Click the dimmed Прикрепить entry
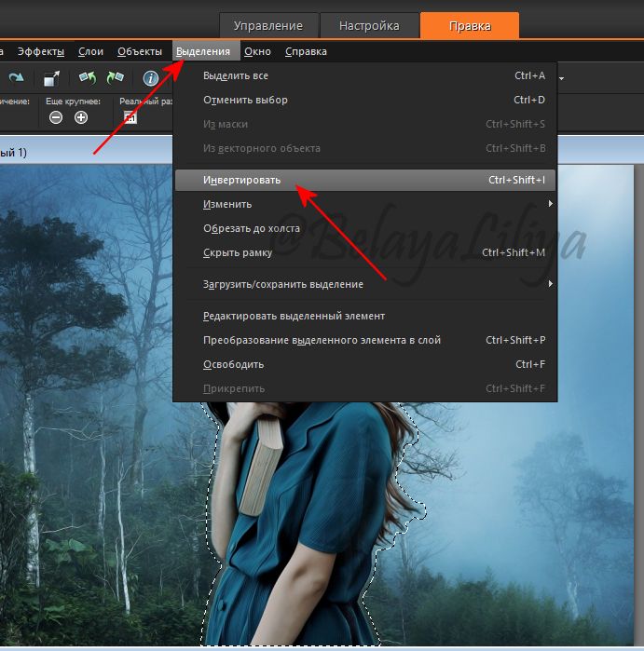The width and height of the screenshot is (644, 651). [365, 388]
